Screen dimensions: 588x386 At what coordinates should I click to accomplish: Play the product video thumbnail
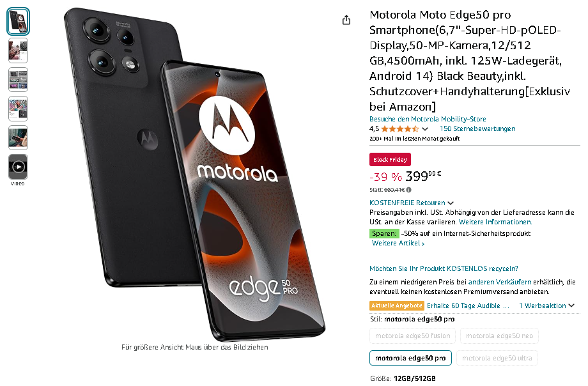(18, 167)
